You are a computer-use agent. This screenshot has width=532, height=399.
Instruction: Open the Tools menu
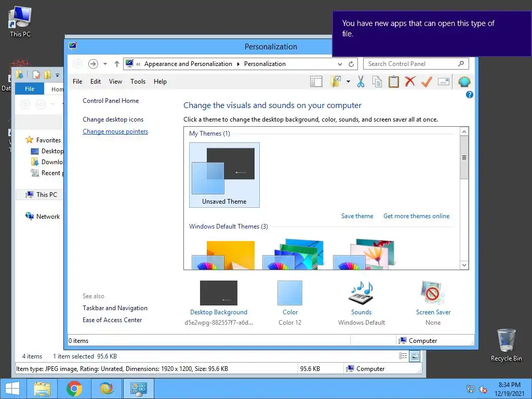[138, 82]
